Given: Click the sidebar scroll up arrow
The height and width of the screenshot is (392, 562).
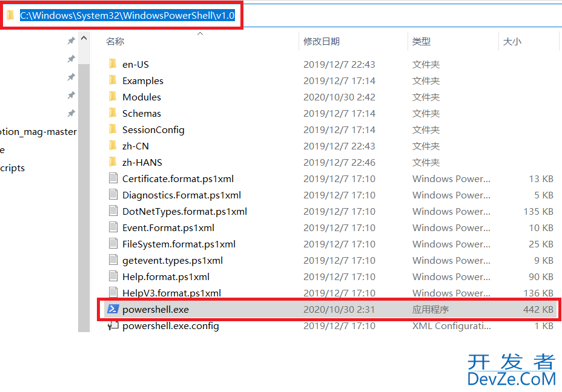Looking at the screenshot, I should (x=84, y=38).
